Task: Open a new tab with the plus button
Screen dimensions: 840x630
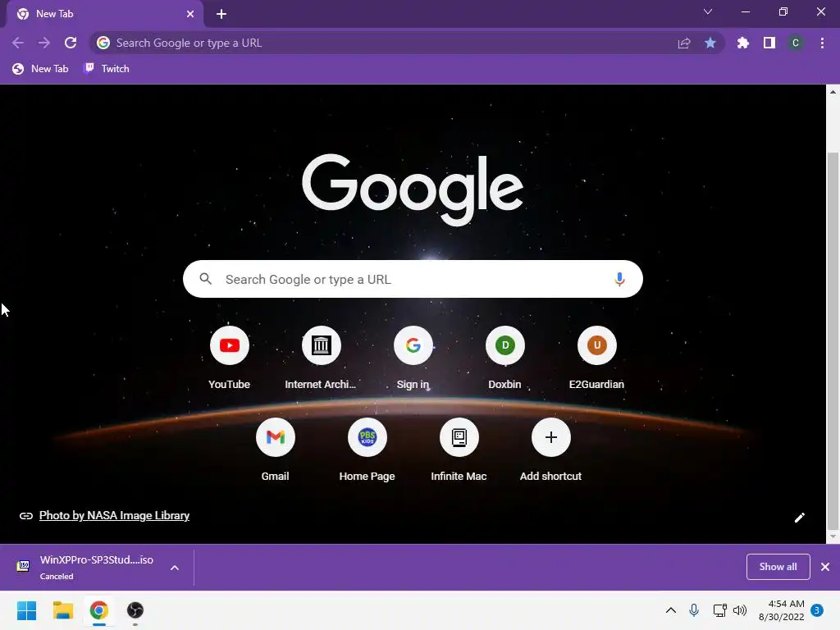Action: click(x=221, y=14)
